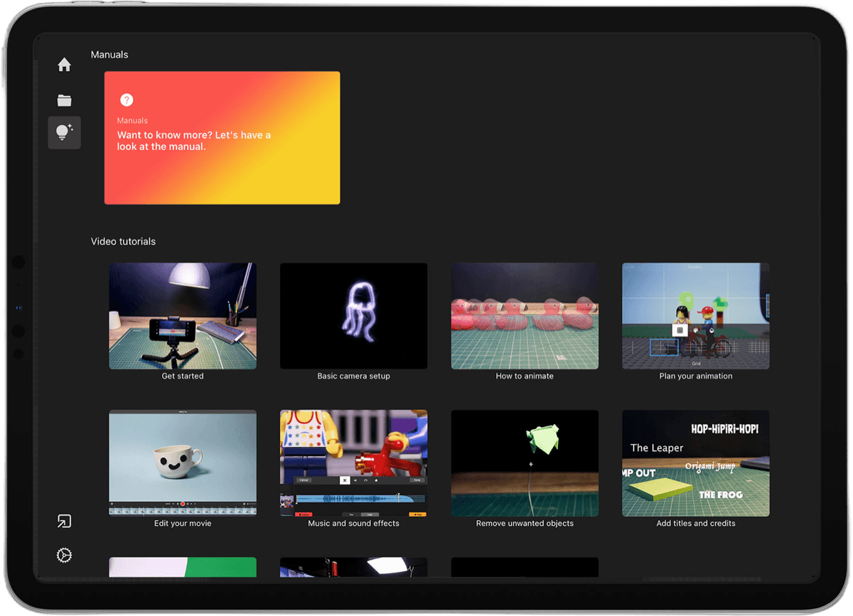Watch the How to animate video
This screenshot has height=616, width=853.
(524, 315)
